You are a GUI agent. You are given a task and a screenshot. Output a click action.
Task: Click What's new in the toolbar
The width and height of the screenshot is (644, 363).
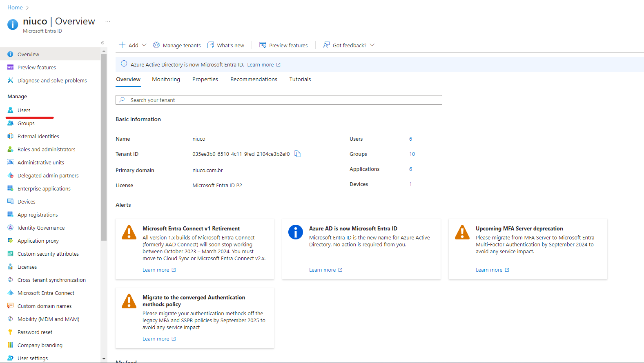point(226,45)
